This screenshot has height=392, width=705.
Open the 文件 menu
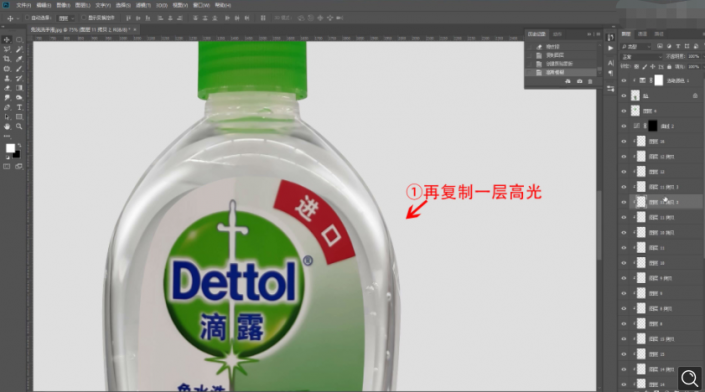(23, 5)
